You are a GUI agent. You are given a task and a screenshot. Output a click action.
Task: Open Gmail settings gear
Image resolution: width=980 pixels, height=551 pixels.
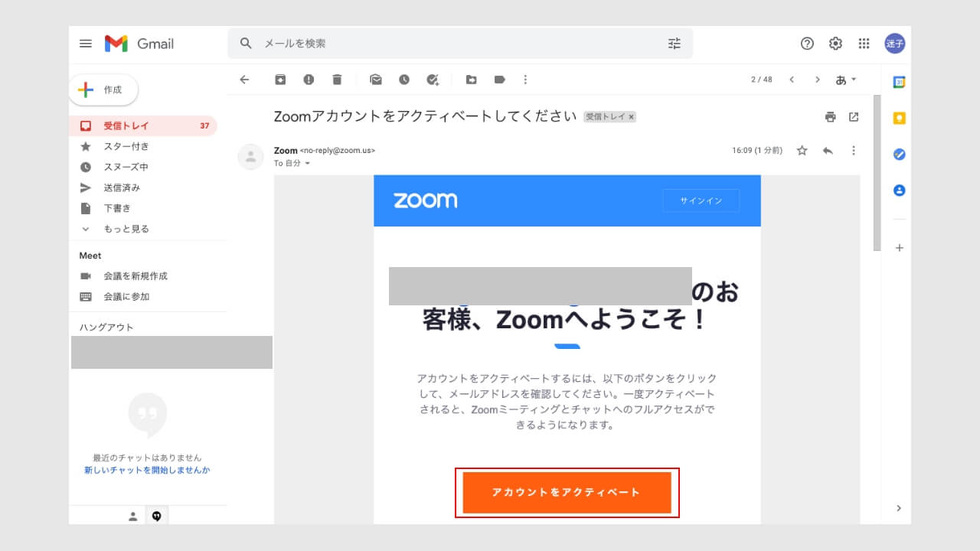pyautogui.click(x=835, y=44)
